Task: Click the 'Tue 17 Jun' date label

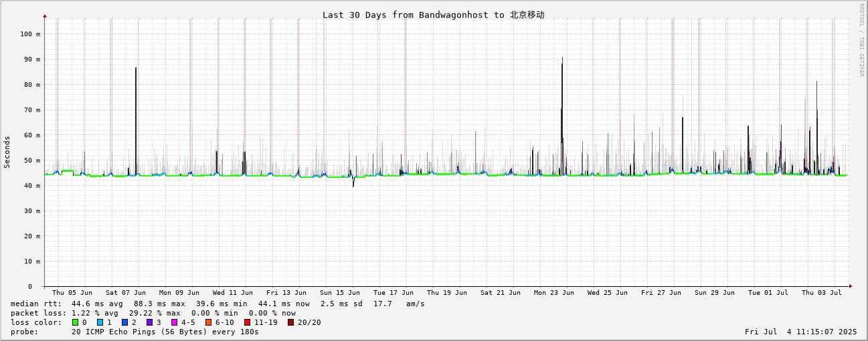Action: (394, 292)
